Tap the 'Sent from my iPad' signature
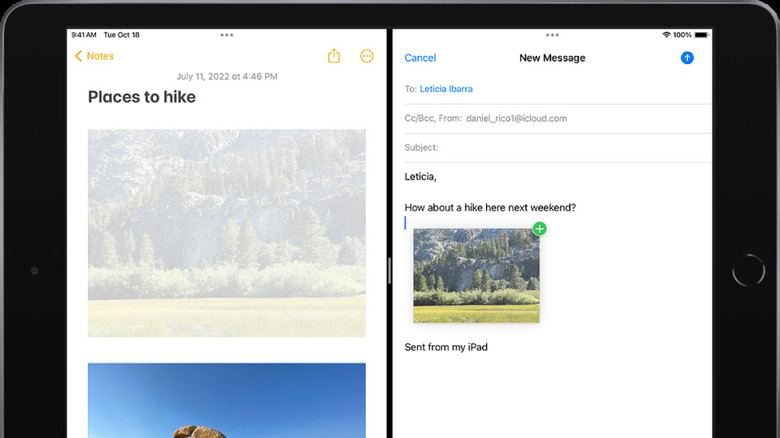The height and width of the screenshot is (438, 780). click(446, 347)
